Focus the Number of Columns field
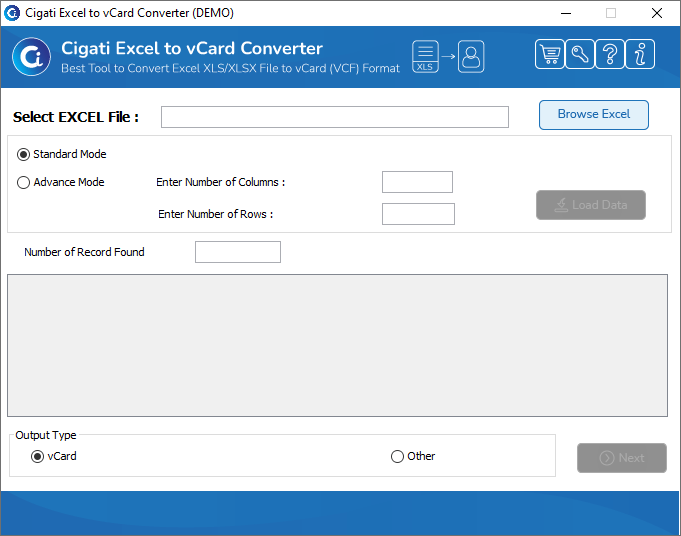 tap(417, 182)
